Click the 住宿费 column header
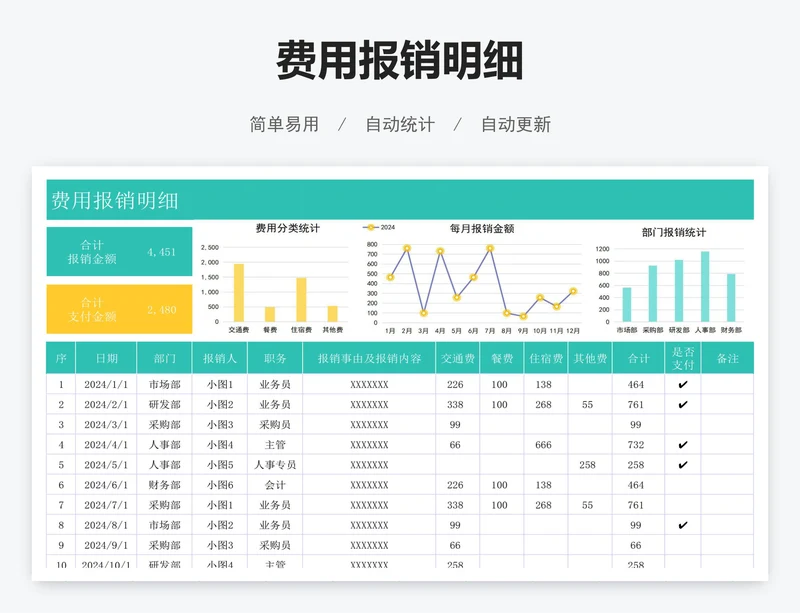 click(x=546, y=358)
